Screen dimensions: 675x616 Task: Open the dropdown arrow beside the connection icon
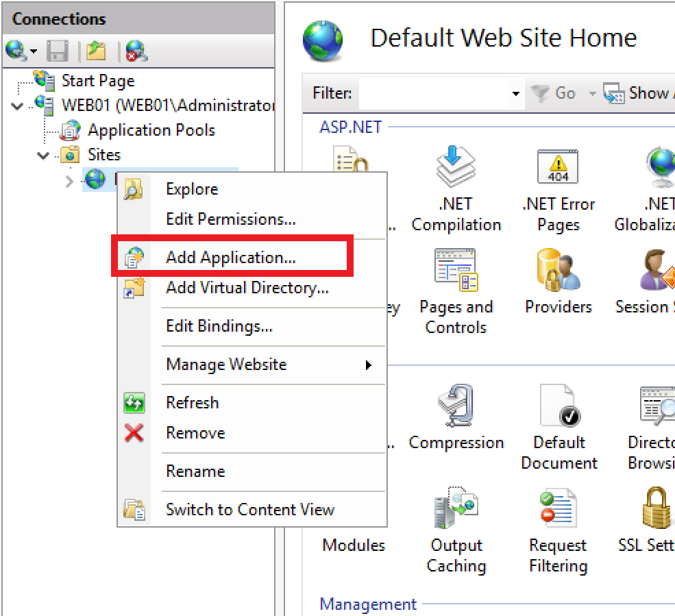[x=34, y=51]
